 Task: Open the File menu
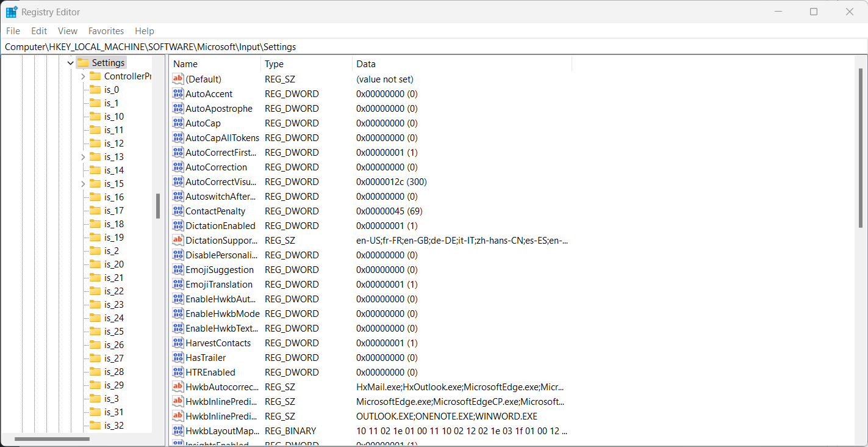(x=13, y=31)
